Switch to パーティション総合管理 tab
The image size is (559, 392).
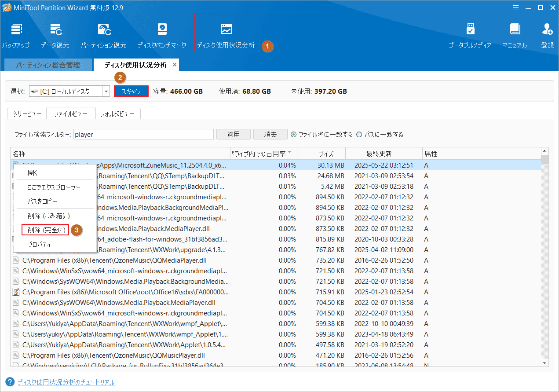[48, 65]
